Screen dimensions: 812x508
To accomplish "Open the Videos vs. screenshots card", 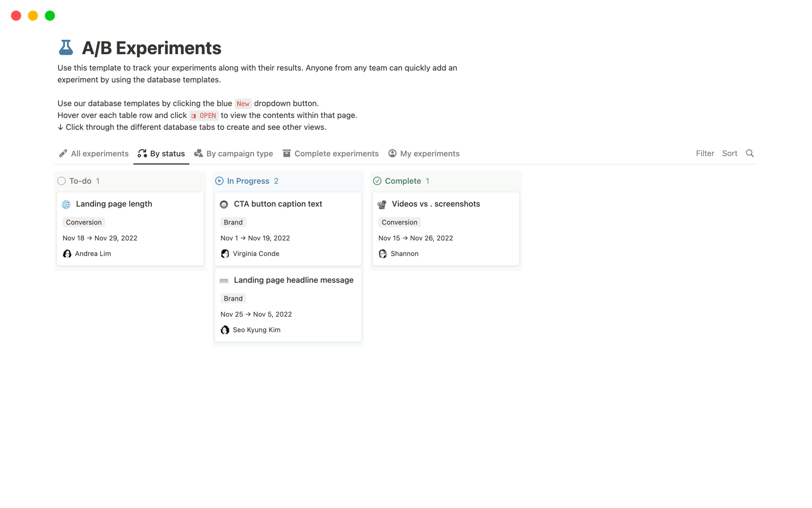I will pos(436,204).
